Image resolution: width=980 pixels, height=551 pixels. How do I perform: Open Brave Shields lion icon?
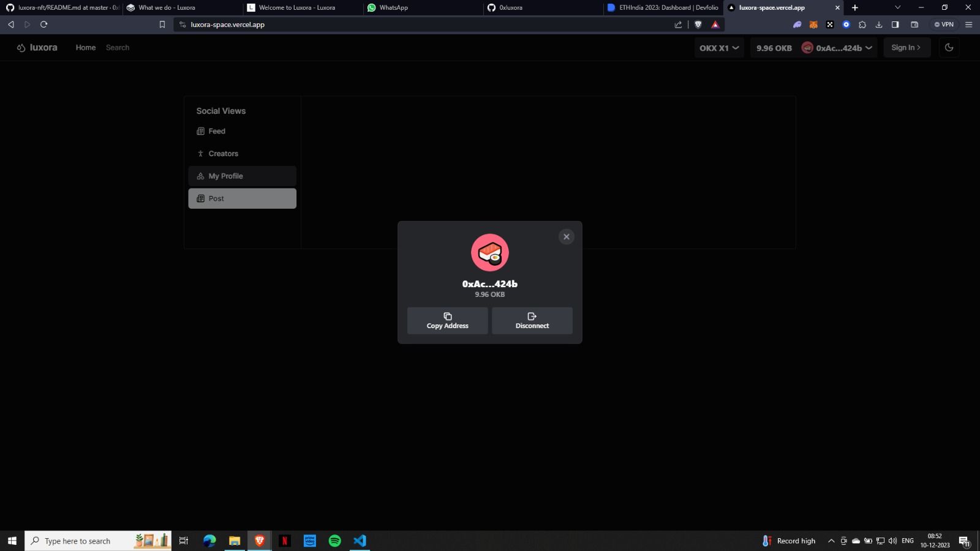tap(698, 24)
